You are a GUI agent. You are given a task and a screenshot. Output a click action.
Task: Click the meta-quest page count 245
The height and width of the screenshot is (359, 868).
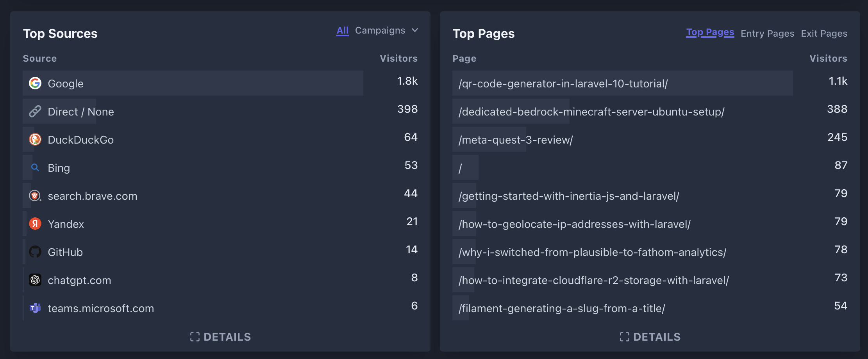pyautogui.click(x=838, y=137)
